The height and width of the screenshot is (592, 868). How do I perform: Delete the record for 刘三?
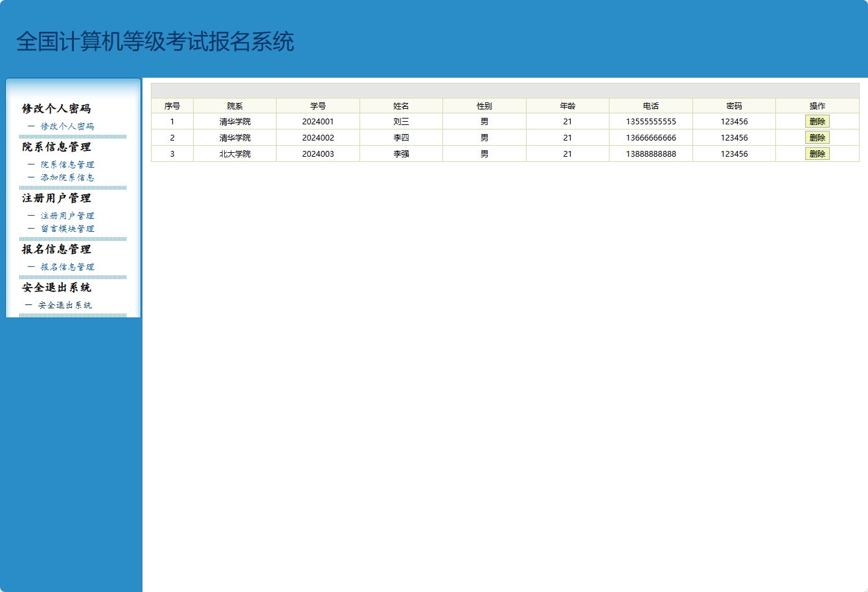coord(817,121)
